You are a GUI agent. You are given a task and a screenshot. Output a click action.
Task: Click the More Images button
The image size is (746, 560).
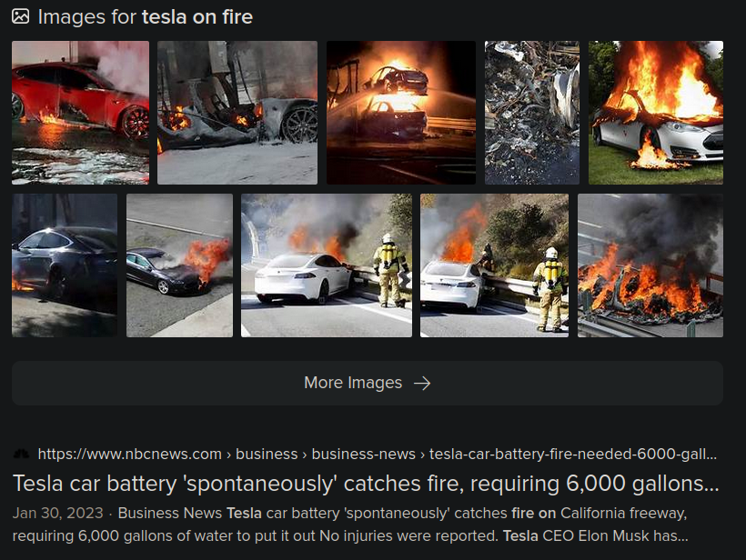click(x=368, y=383)
